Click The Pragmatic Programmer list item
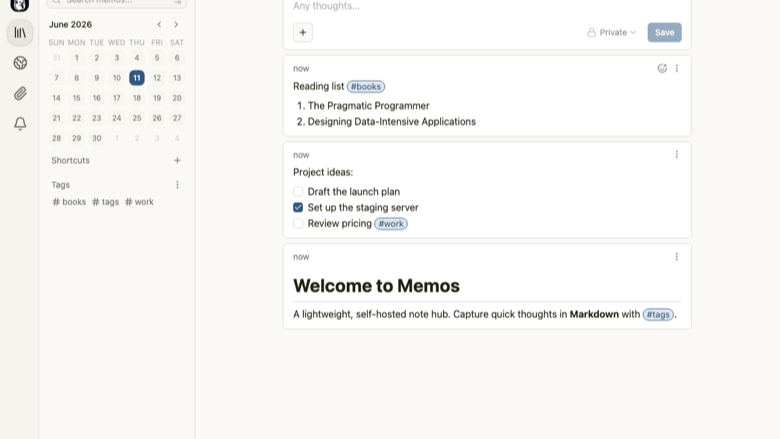 [368, 106]
